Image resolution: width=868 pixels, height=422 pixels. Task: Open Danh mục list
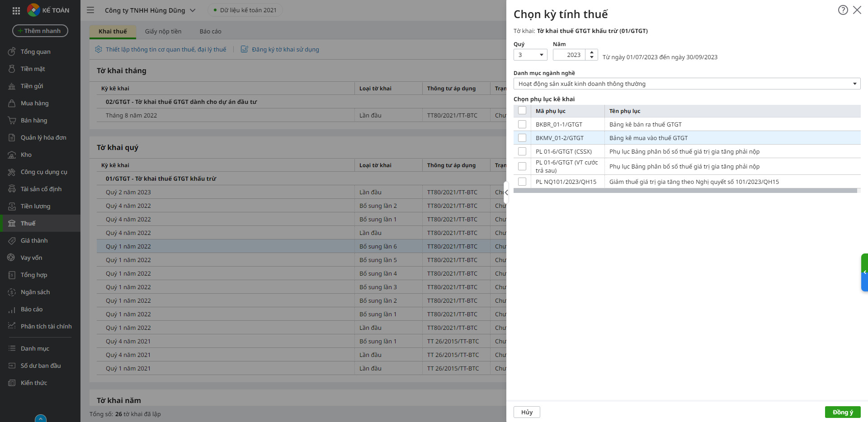pyautogui.click(x=40, y=348)
